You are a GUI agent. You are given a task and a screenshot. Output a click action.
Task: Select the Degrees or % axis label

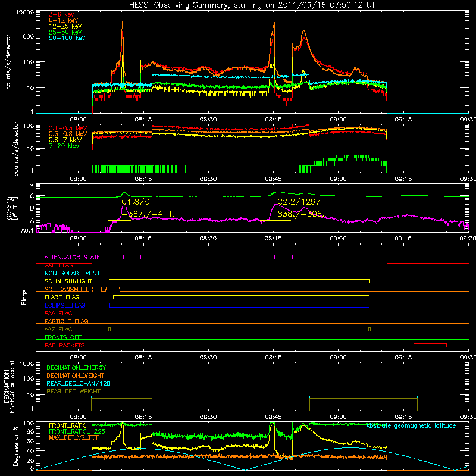(x=16, y=446)
